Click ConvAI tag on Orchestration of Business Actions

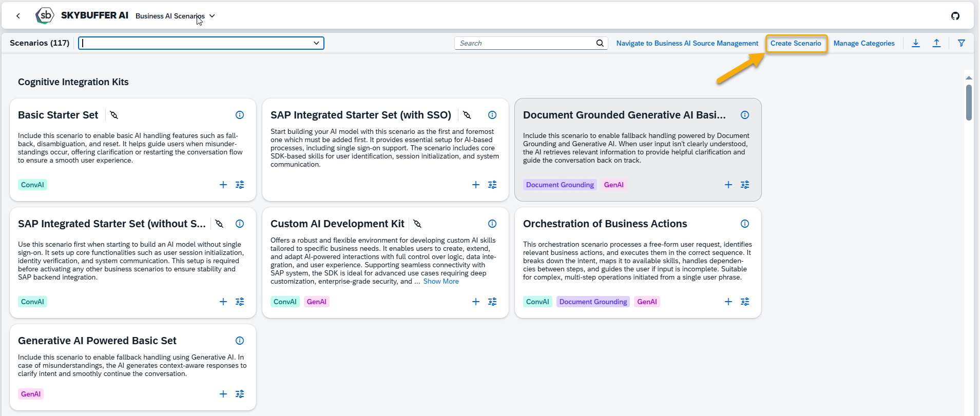tap(537, 302)
